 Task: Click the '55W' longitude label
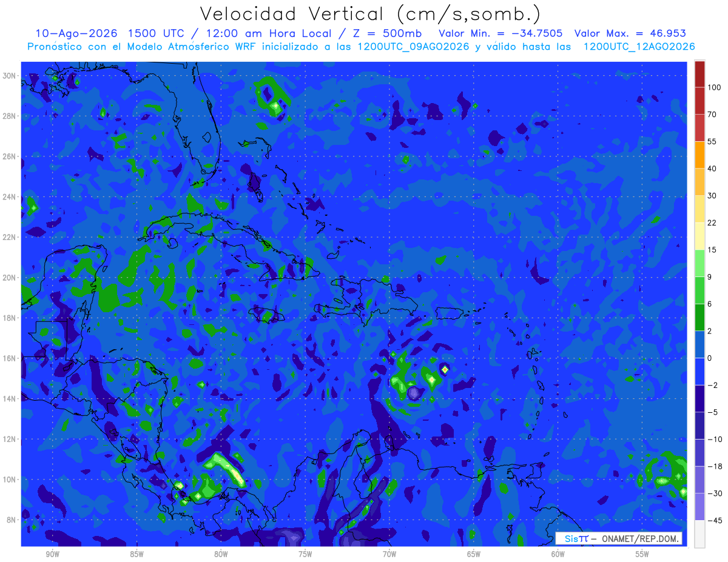point(642,554)
